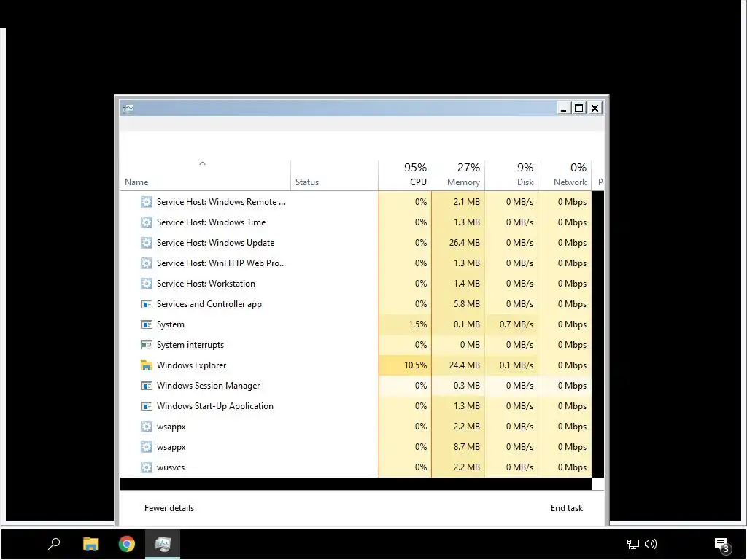
Task: Click the volume speaker tray icon
Action: [651, 544]
